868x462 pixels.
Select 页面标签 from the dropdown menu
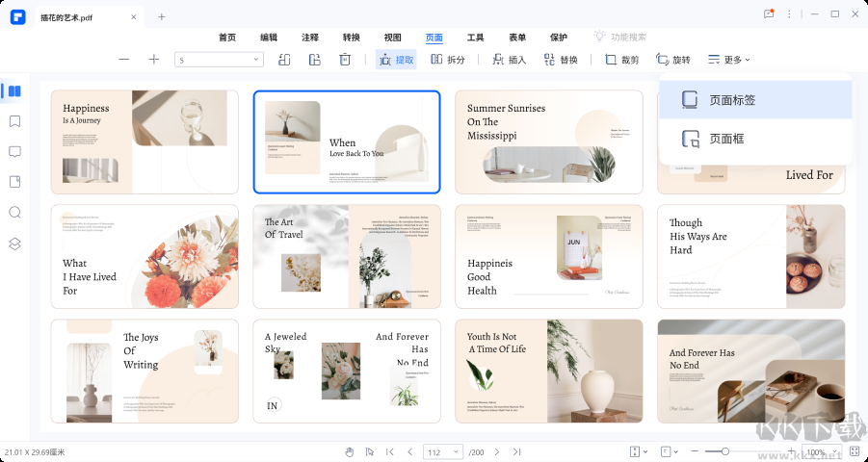coord(755,99)
